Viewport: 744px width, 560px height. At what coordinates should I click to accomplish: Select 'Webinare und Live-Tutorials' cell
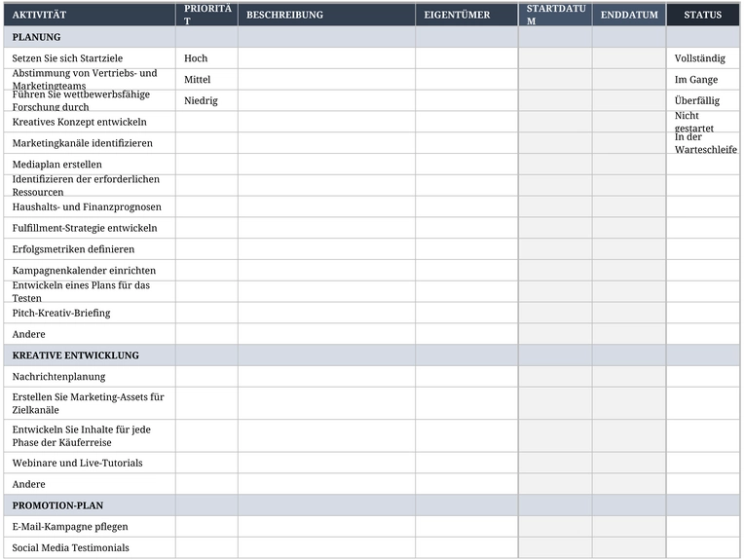pyautogui.click(x=90, y=464)
